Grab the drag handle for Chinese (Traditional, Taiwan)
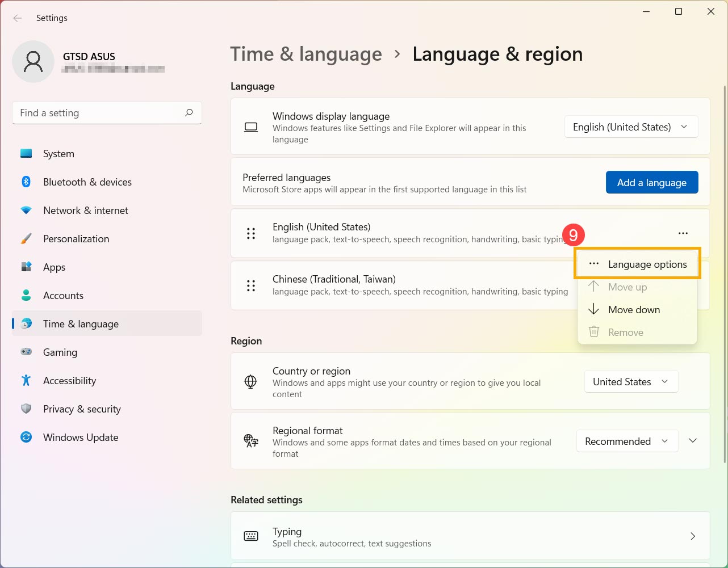Viewport: 728px width, 568px height. [251, 285]
